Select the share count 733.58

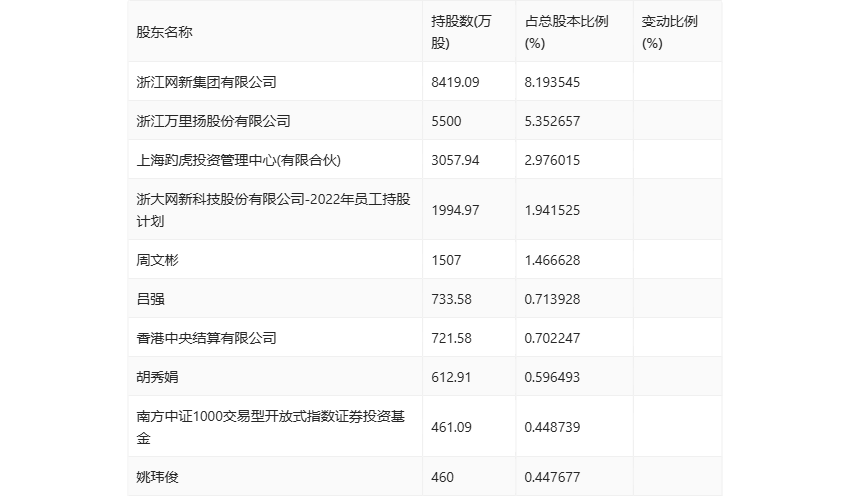(x=451, y=299)
